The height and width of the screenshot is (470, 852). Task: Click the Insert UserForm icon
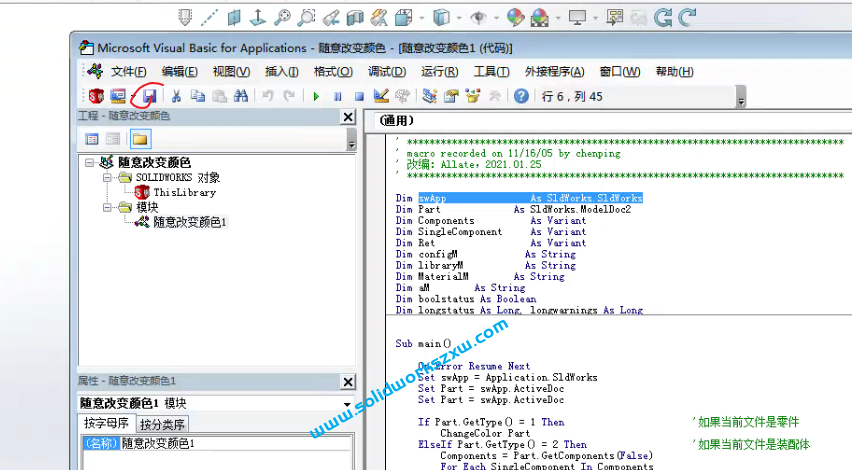coord(117,96)
